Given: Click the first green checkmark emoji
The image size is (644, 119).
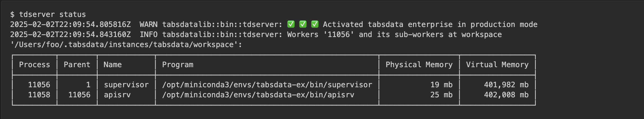Looking at the screenshot, I should coord(291,24).
